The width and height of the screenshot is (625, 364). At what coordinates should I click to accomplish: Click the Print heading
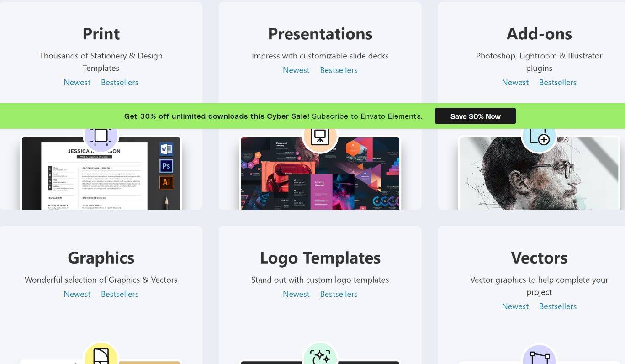[101, 34]
